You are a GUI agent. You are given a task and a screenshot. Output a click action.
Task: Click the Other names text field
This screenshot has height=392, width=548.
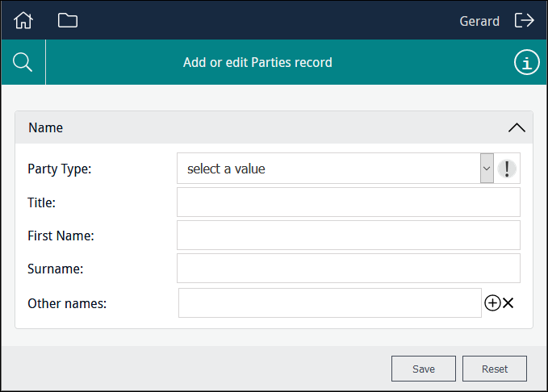pyautogui.click(x=329, y=303)
